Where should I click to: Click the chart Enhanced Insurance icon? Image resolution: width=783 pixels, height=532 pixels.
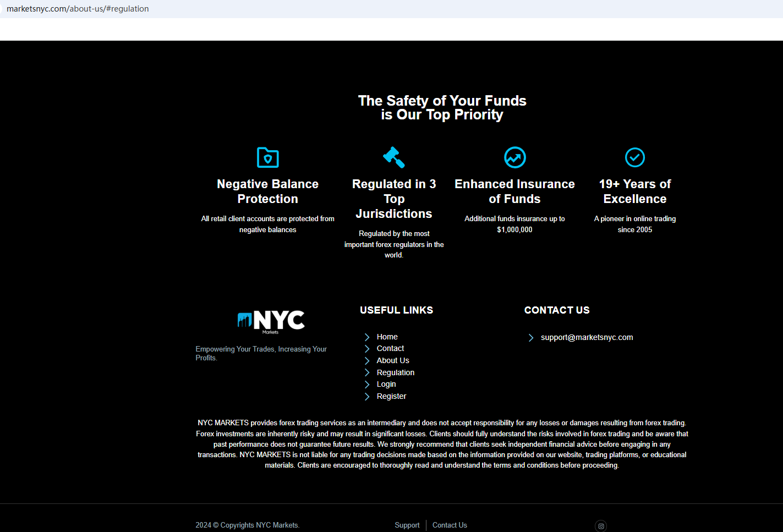coord(515,157)
